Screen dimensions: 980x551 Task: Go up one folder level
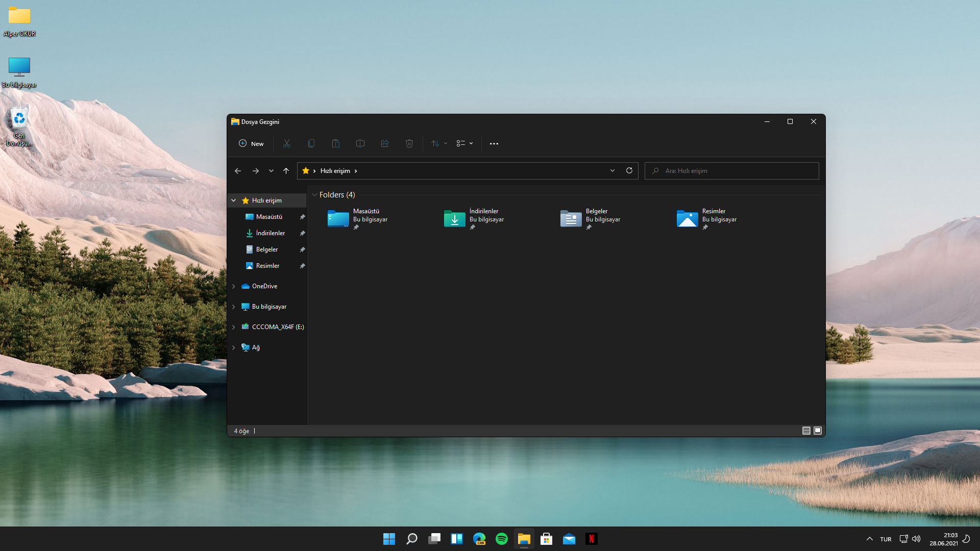[286, 171]
